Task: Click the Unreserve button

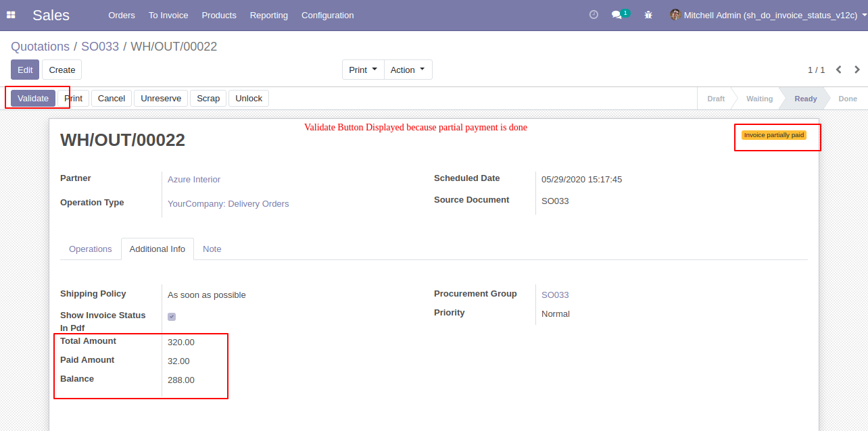Action: pos(161,98)
